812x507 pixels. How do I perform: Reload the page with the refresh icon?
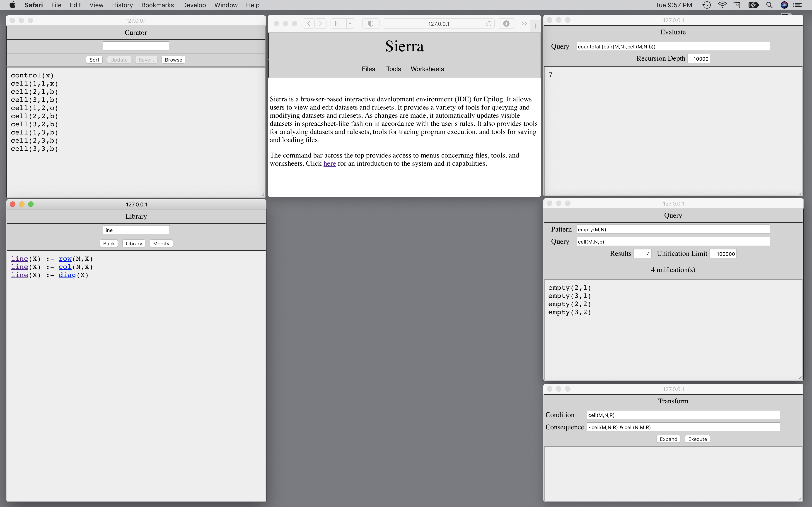coord(488,24)
